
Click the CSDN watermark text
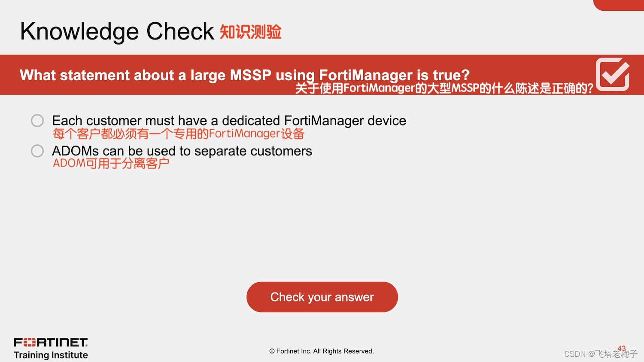point(575,354)
